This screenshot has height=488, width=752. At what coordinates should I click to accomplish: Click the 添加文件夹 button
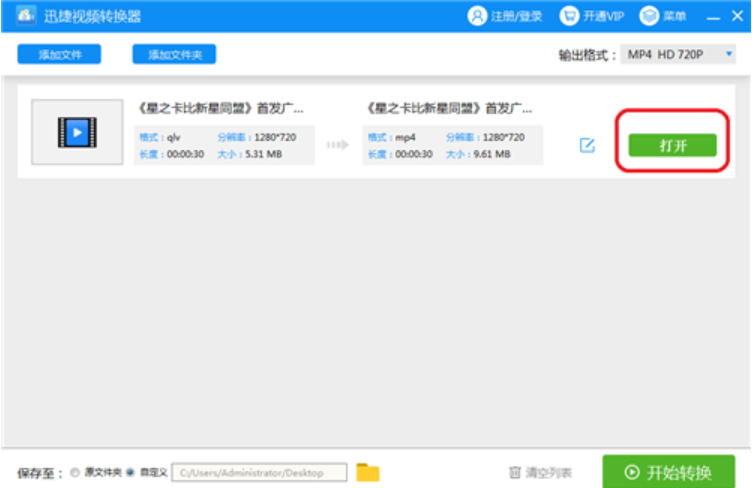click(174, 55)
